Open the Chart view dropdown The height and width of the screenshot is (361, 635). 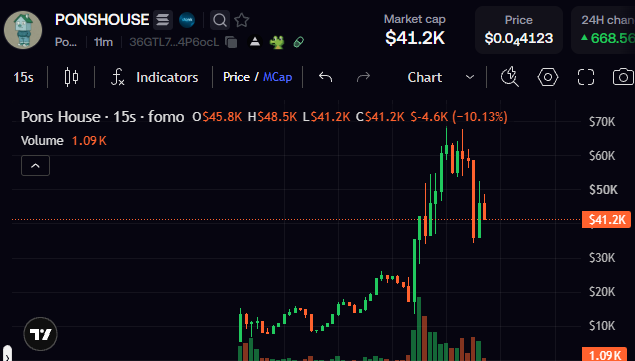[440, 77]
